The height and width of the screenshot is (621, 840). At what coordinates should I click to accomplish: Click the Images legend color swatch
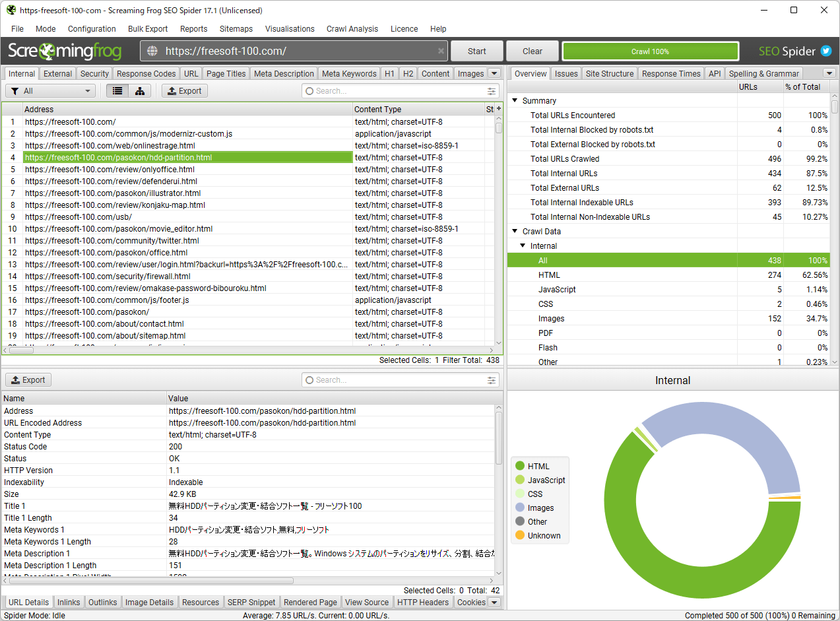coord(520,508)
